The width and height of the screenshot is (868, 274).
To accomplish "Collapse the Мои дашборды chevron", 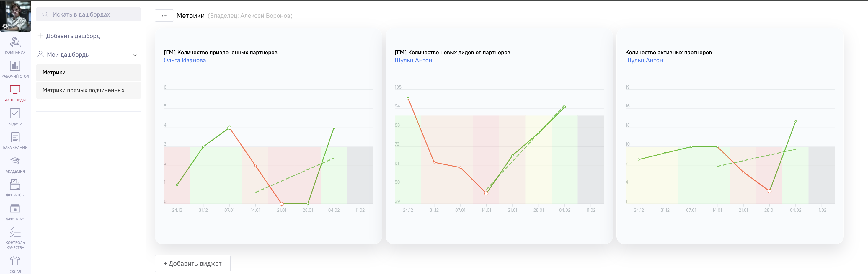I will pos(134,55).
